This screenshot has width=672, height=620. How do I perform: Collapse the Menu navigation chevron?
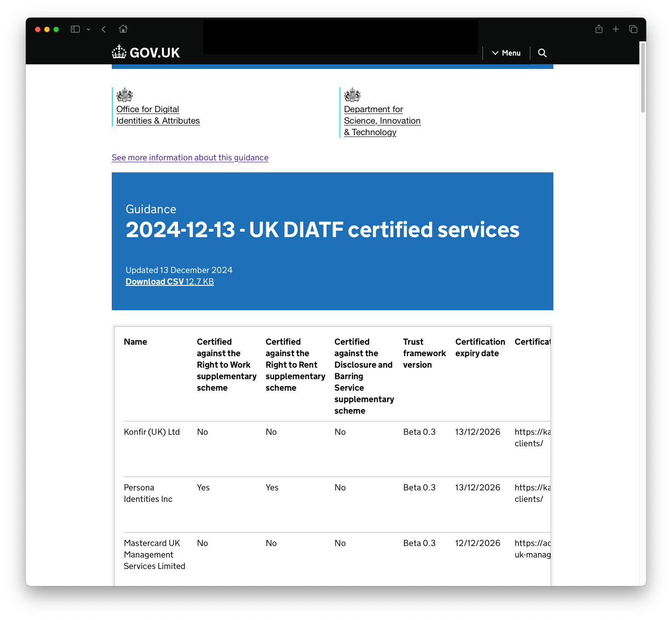(494, 53)
